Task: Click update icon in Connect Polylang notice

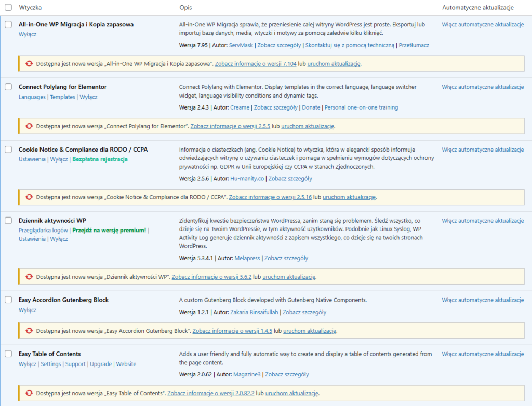Action: [29, 126]
